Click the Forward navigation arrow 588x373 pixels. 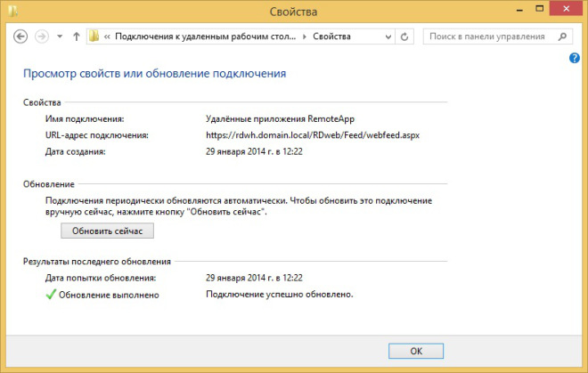[41, 36]
